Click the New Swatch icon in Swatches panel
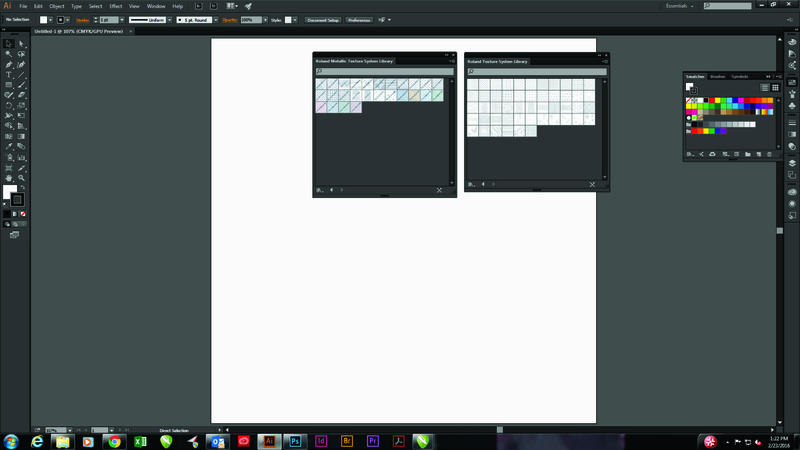 [759, 154]
